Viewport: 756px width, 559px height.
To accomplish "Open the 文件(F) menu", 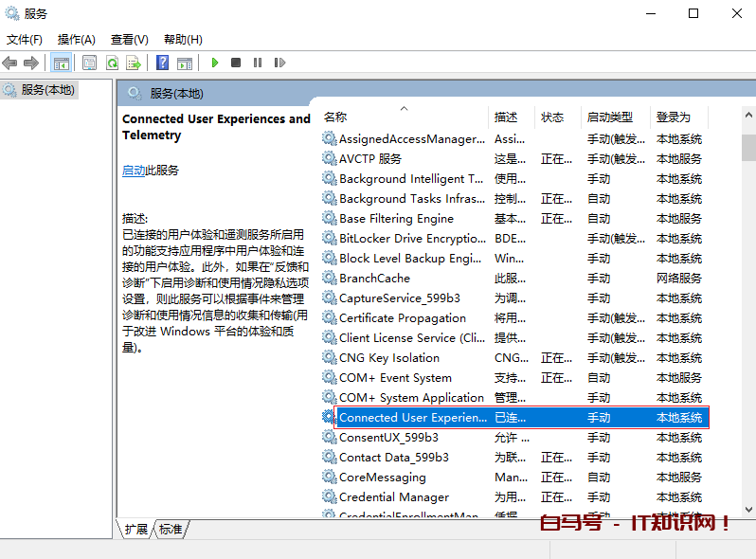I will click(x=24, y=40).
